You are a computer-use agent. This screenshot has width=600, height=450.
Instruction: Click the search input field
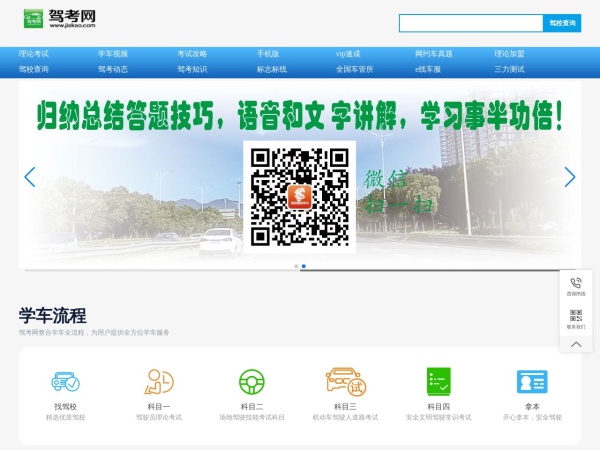pyautogui.click(x=471, y=23)
